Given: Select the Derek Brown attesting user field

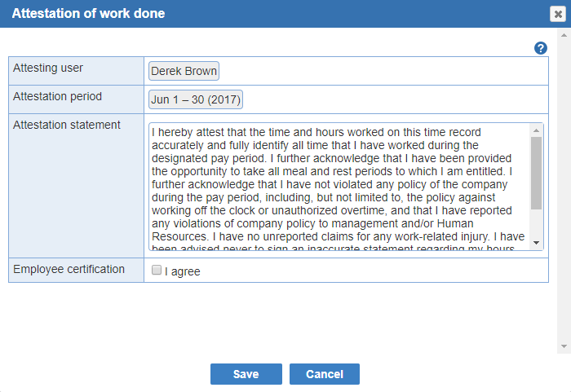Looking at the screenshot, I should [184, 71].
